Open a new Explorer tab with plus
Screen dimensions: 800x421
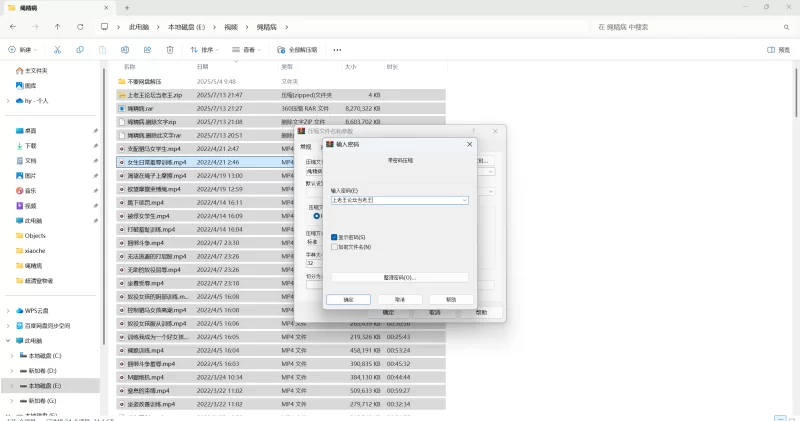[127, 8]
